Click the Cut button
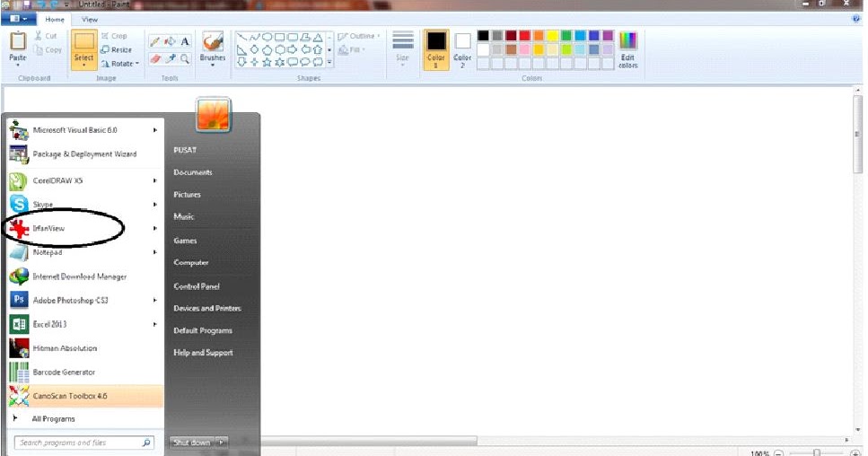This screenshot has width=868, height=456. (46, 36)
